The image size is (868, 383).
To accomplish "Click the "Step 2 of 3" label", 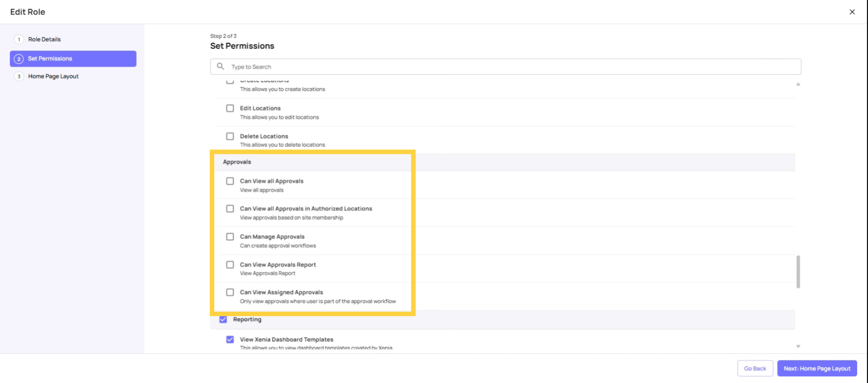I will click(x=223, y=36).
